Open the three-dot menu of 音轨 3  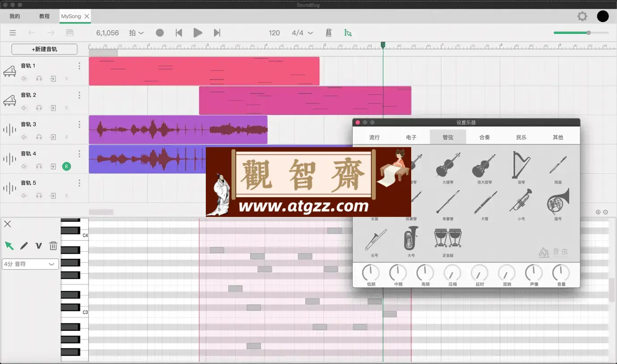(x=79, y=124)
